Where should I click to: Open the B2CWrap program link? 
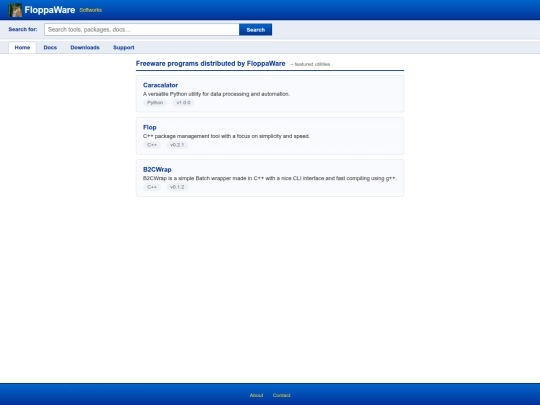[x=157, y=169]
